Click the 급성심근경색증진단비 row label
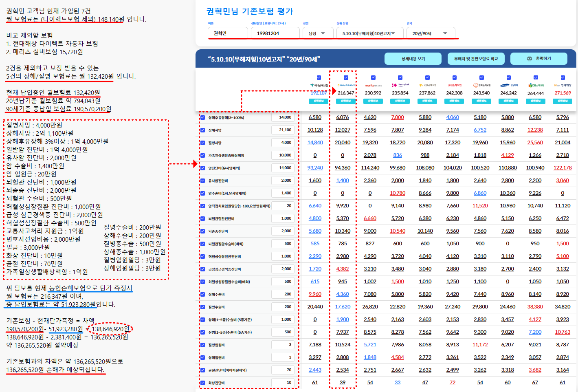This screenshot has width=578, height=392. (x=224, y=269)
